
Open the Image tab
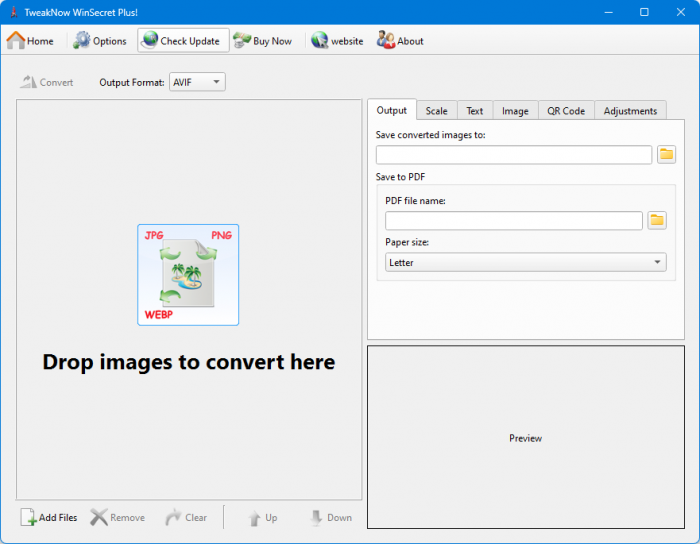click(515, 111)
